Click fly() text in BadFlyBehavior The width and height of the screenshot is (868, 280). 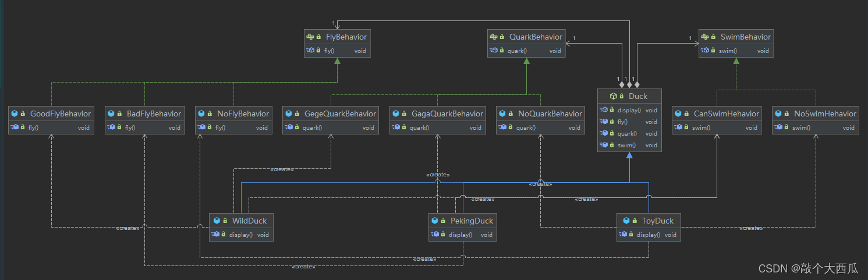pos(130,127)
